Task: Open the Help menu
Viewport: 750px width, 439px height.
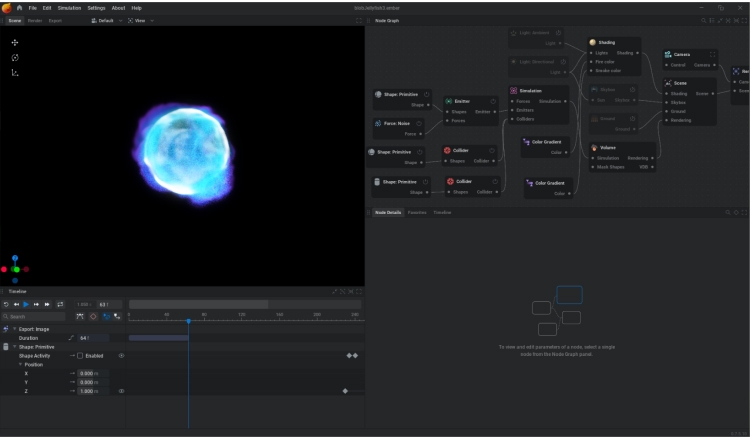Action: 136,8
